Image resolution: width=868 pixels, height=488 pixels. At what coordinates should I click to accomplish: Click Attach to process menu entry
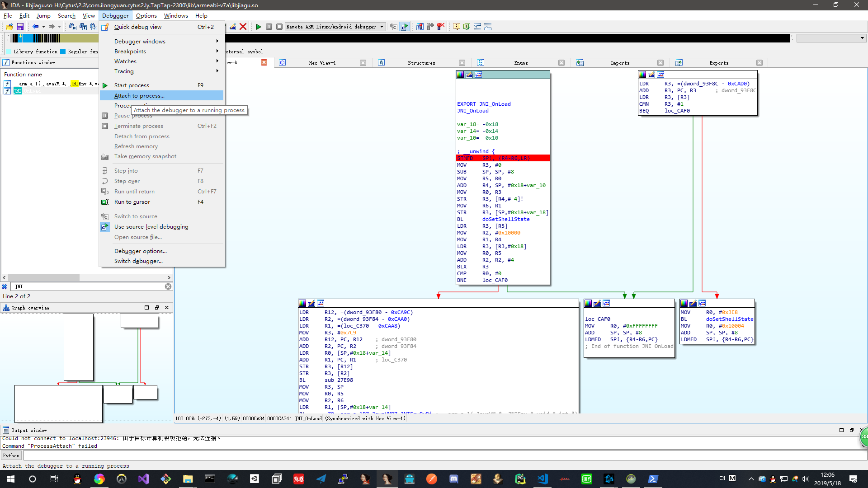(139, 96)
